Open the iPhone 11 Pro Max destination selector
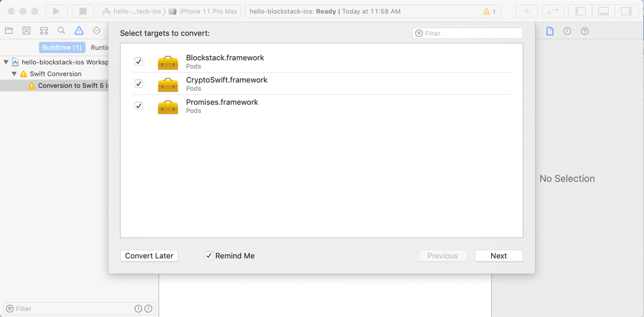 203,11
